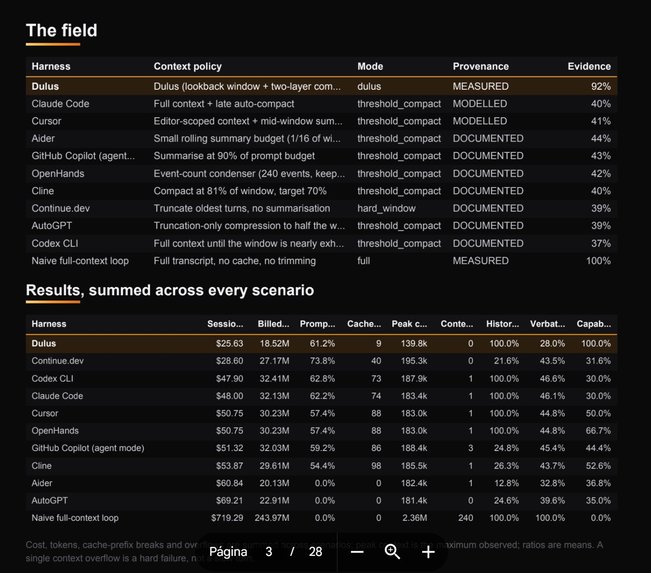Click the 'Promp...' column header
Viewport: 651px width, 573px height.
coord(317,324)
